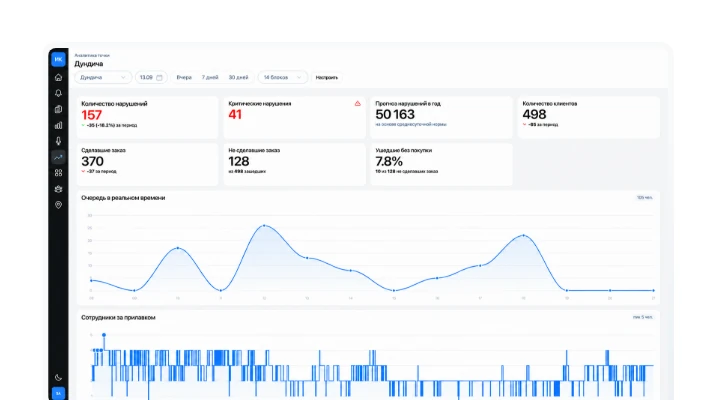The image size is (716, 400).
Task: Click the Количество нарушений 157 card
Action: 147,117
